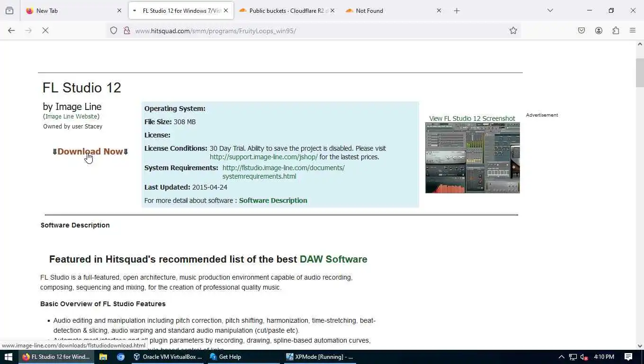Viewport: 644px width, 364px height.
Task: Open the Firefox account icon
Action: click(599, 30)
